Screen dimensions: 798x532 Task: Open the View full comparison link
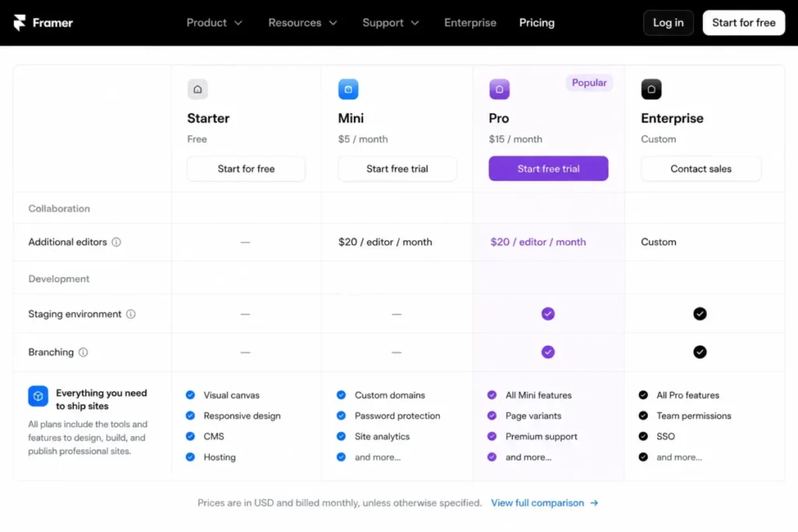coord(545,503)
